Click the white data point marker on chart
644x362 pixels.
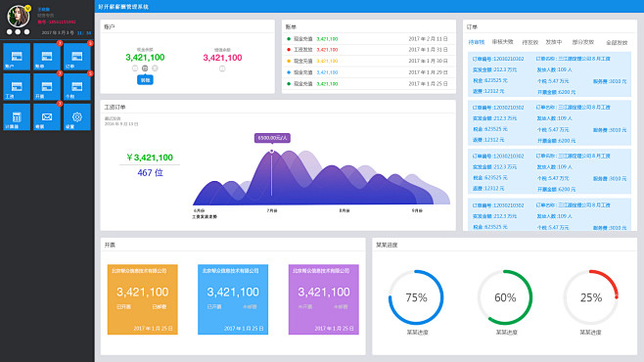pyautogui.click(x=271, y=151)
